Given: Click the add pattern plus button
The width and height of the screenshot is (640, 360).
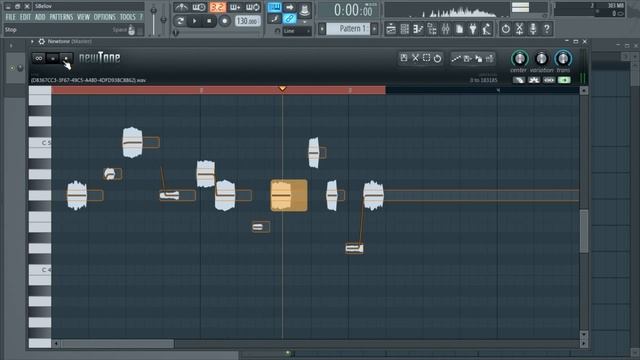Looking at the screenshot, I should (x=374, y=29).
